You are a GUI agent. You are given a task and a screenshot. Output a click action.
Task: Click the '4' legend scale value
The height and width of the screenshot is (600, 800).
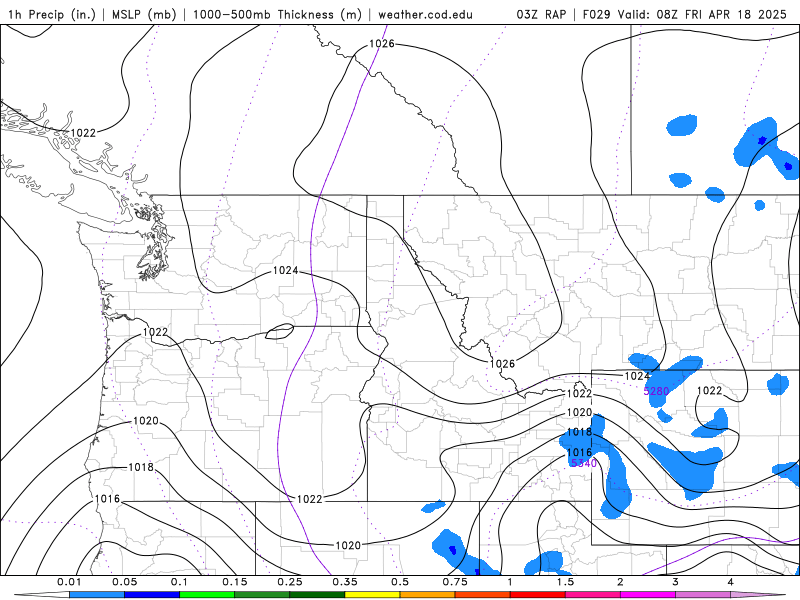(x=731, y=582)
